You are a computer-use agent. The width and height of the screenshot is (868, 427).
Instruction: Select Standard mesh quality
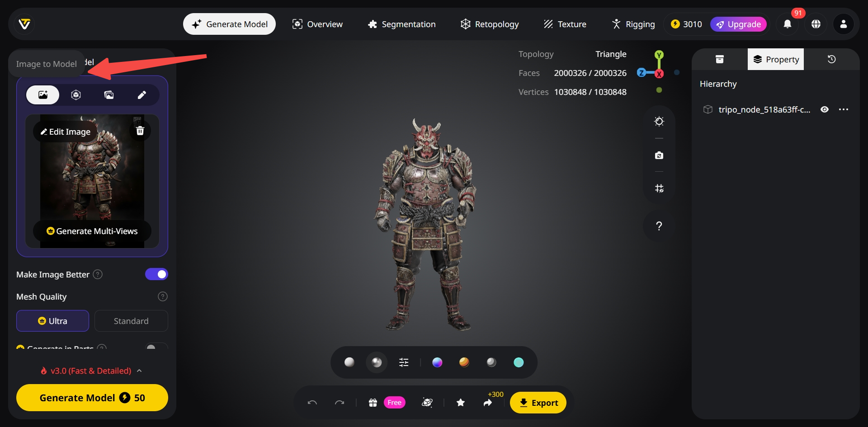coord(131,321)
